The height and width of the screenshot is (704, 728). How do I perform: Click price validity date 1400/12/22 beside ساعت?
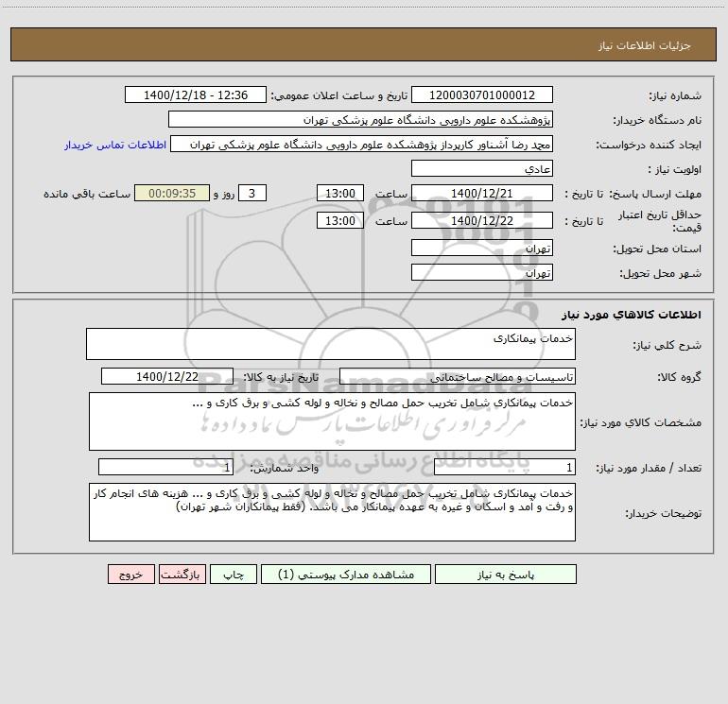pyautogui.click(x=482, y=220)
